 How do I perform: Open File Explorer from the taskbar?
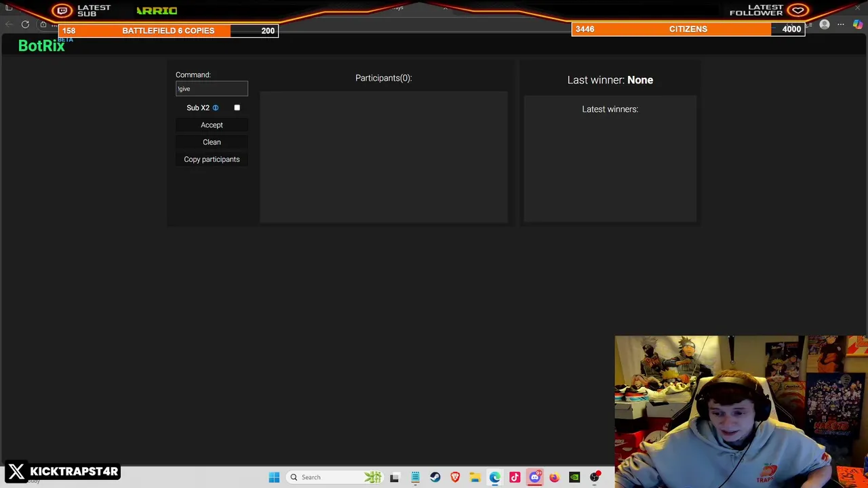475,477
